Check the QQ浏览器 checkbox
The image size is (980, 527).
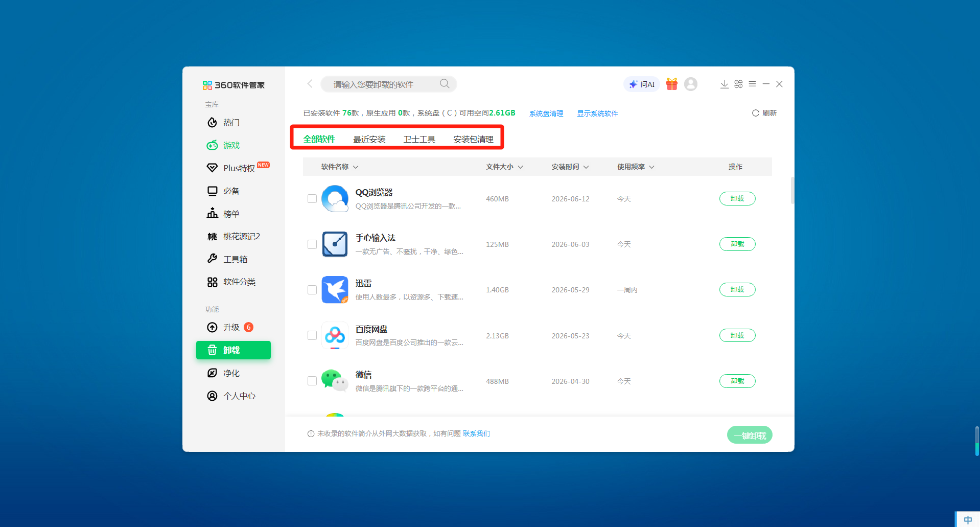point(312,199)
